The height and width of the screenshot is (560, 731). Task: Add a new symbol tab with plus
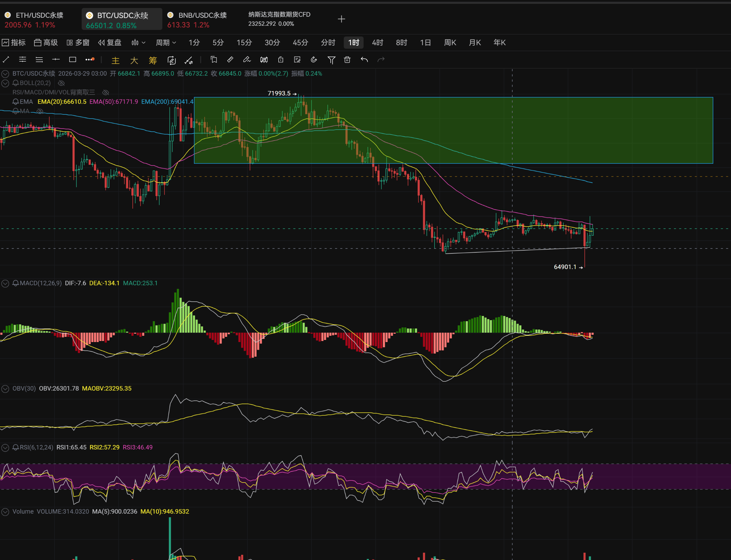tap(341, 19)
